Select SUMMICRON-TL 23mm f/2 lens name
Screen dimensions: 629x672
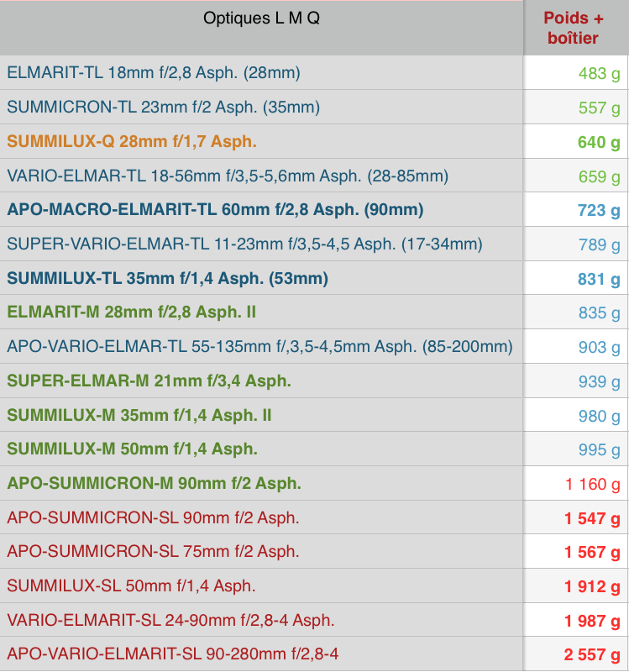click(x=164, y=108)
